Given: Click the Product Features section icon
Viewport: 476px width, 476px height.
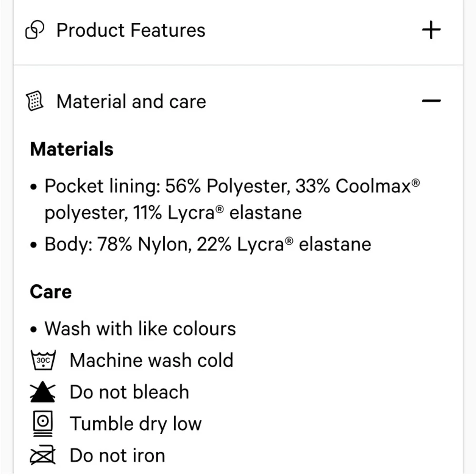Looking at the screenshot, I should click(35, 31).
